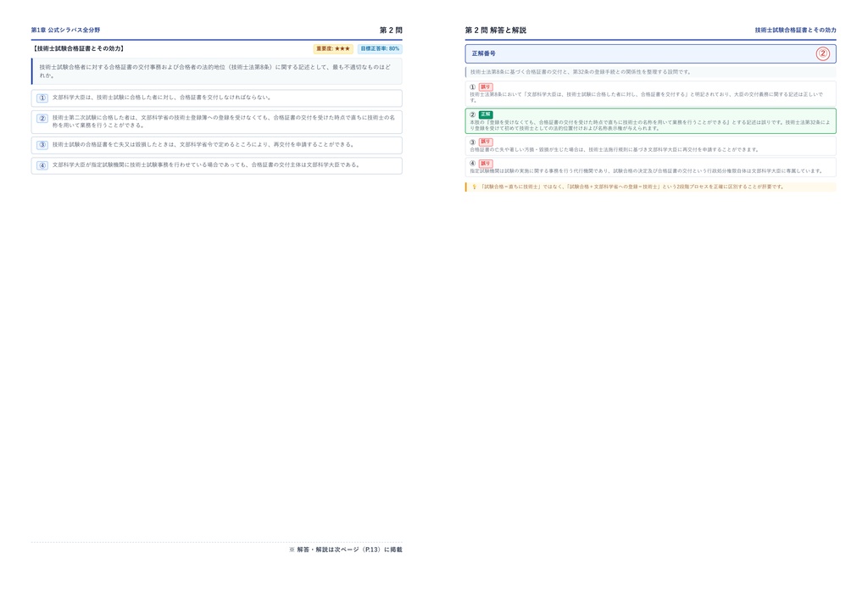Click the 第 2 問 解答と解説 heading
Screen dimensions: 868x614
coord(495,30)
